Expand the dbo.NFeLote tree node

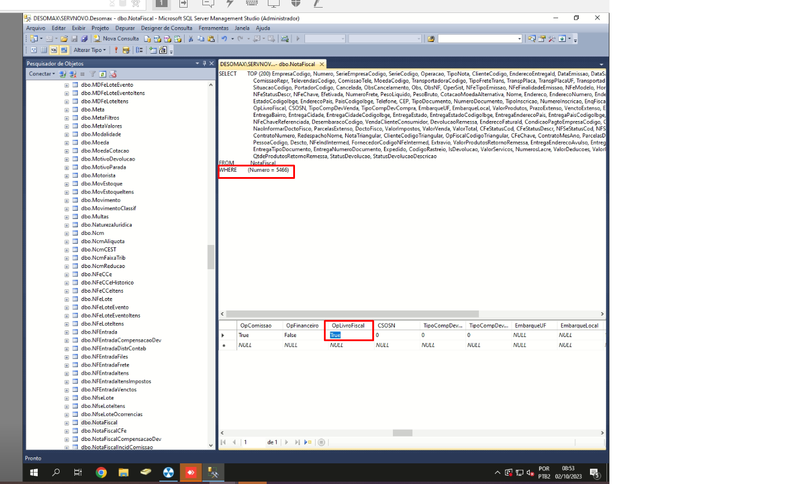66,299
